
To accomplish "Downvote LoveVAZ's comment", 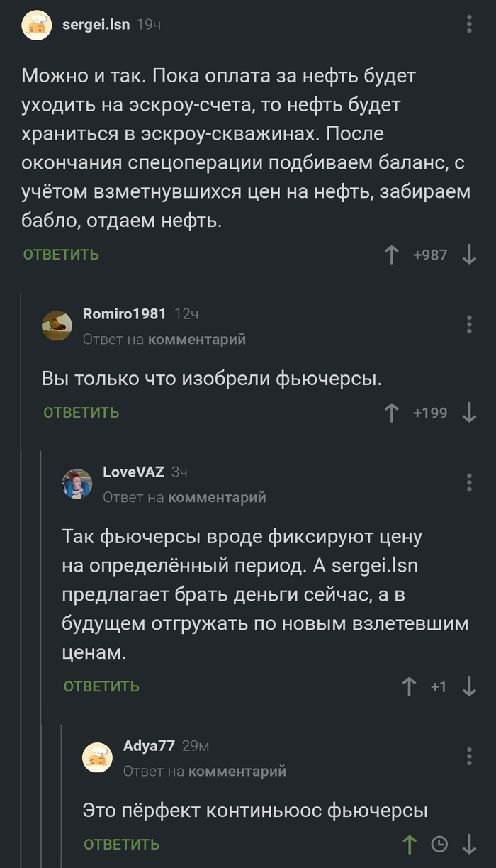I will point(469,686).
